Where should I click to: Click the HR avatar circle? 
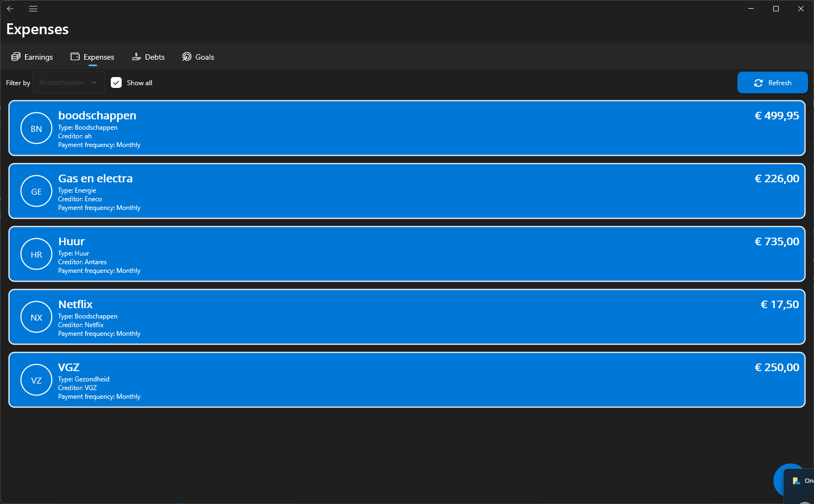pyautogui.click(x=36, y=254)
